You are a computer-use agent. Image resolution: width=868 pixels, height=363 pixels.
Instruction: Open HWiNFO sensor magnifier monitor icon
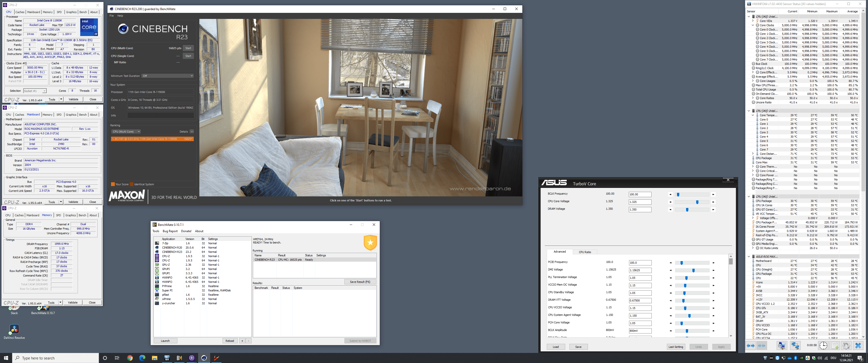(782, 346)
